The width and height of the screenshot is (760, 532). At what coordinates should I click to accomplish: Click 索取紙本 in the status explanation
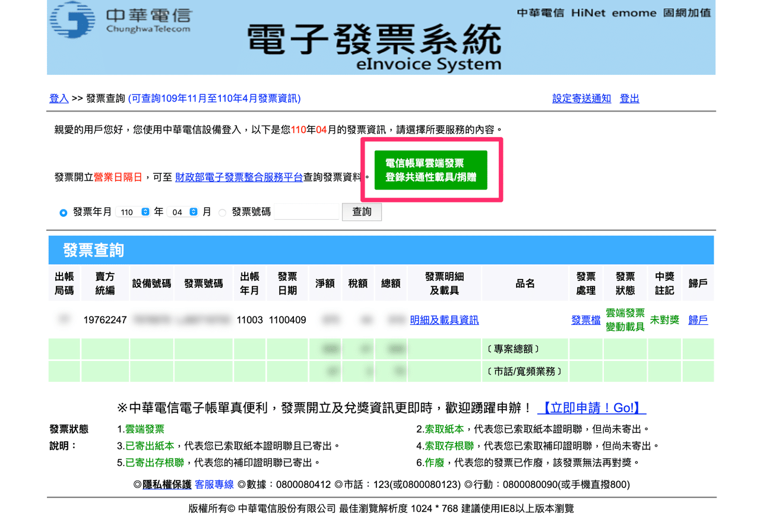click(x=445, y=429)
